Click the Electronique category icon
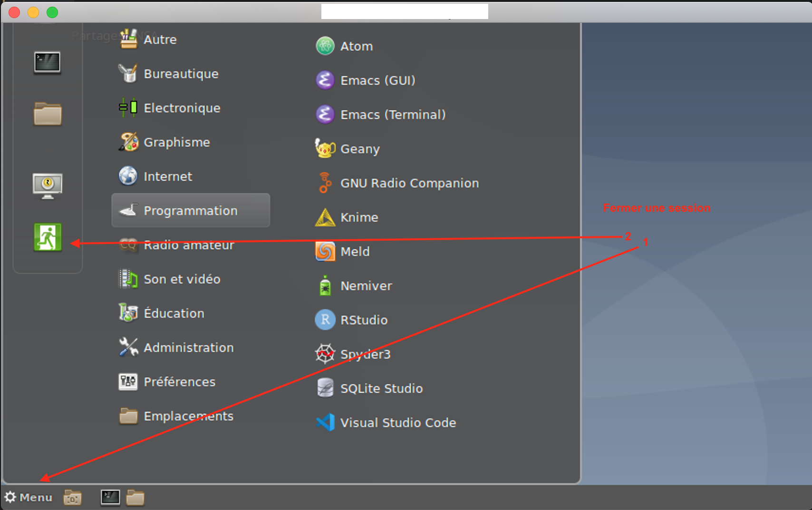Screen dimensions: 812x510 tap(128, 108)
